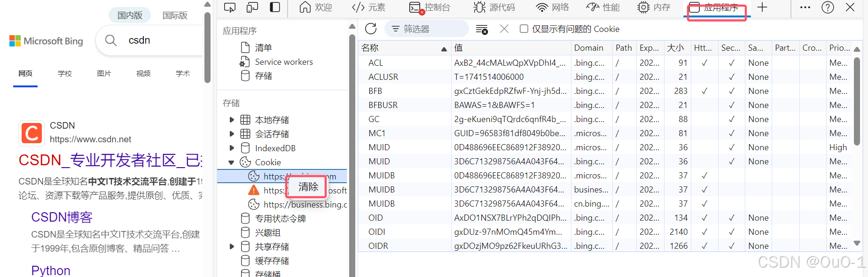Toggle the DevTools sidebar dock icon
The width and height of the screenshot is (868, 277).
coord(275,8)
